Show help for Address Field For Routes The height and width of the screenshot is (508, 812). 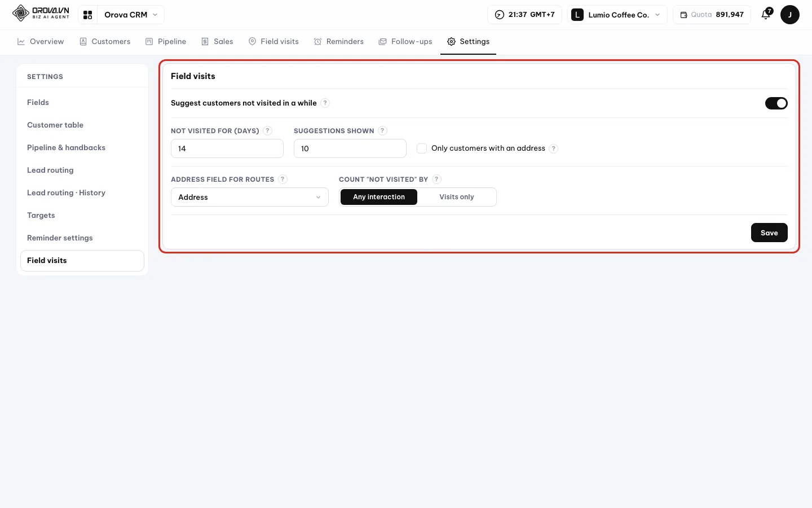283,179
